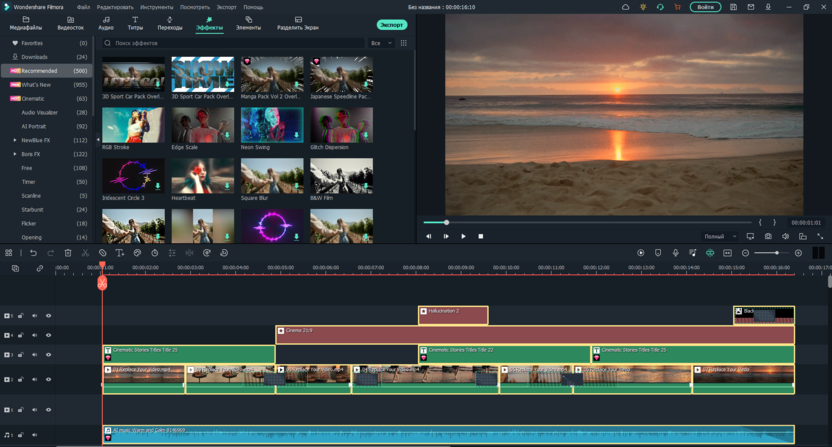Click the undo arrow in timeline toolbar
The height and width of the screenshot is (447, 832).
click(33, 253)
